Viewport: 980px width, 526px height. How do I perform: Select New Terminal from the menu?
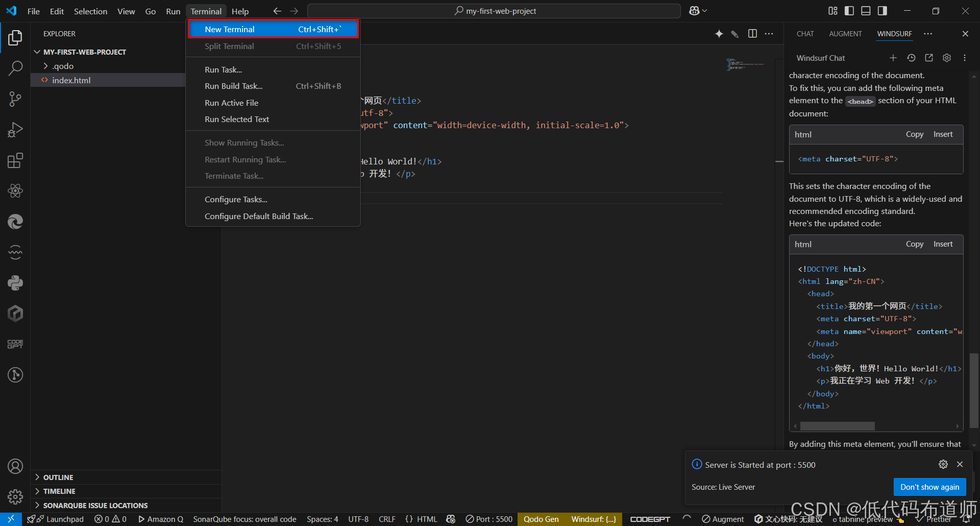click(273, 29)
